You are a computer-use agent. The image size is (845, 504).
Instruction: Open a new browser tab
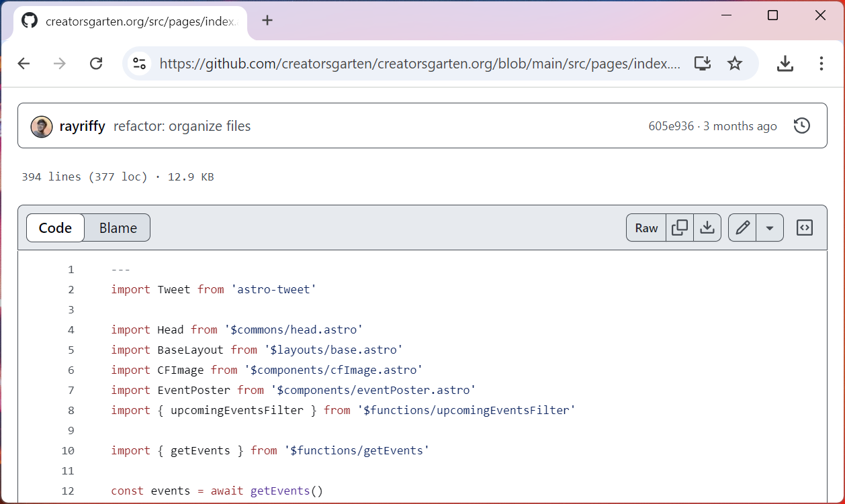267,20
